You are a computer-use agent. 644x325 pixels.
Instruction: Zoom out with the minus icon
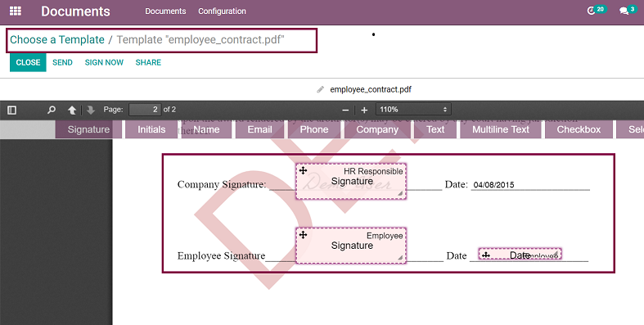tap(345, 110)
